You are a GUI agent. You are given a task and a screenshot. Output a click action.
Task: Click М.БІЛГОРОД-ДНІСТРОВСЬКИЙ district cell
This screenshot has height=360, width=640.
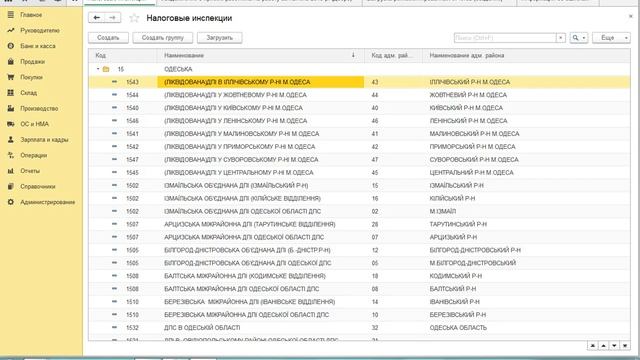click(x=473, y=263)
